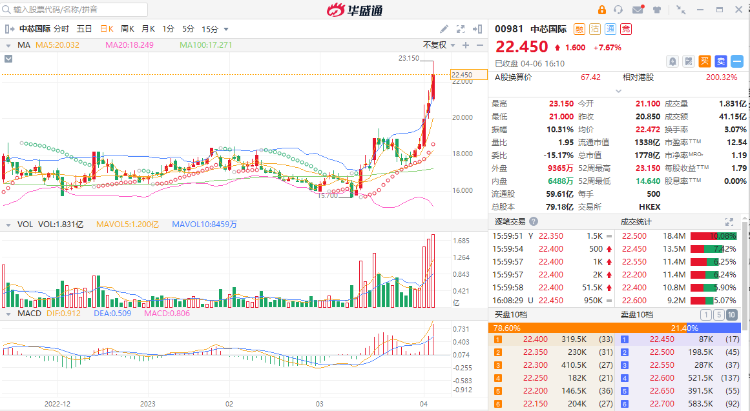Image resolution: width=750 pixels, height=411 pixels.
Task: Click the 华盛通 logo
Action: [x=355, y=10]
